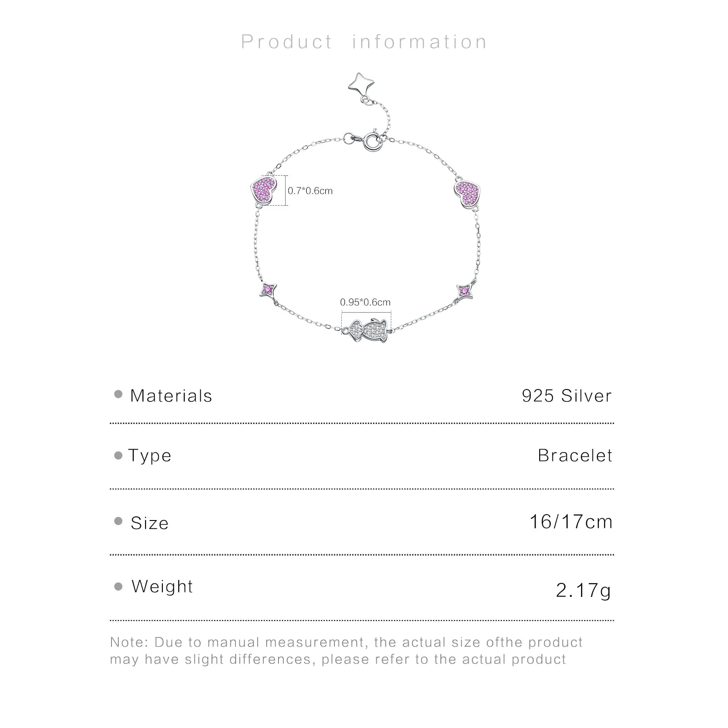Select the "Bracelet" value text

[x=575, y=455]
